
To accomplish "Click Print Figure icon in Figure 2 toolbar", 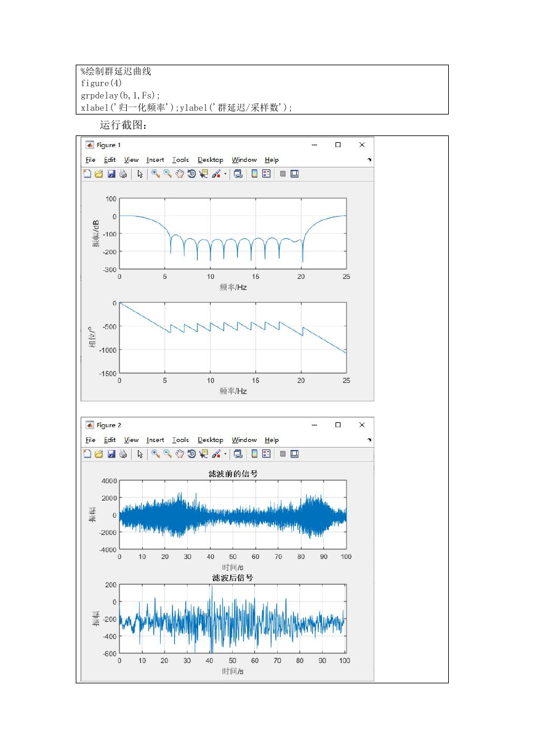I will [123, 454].
